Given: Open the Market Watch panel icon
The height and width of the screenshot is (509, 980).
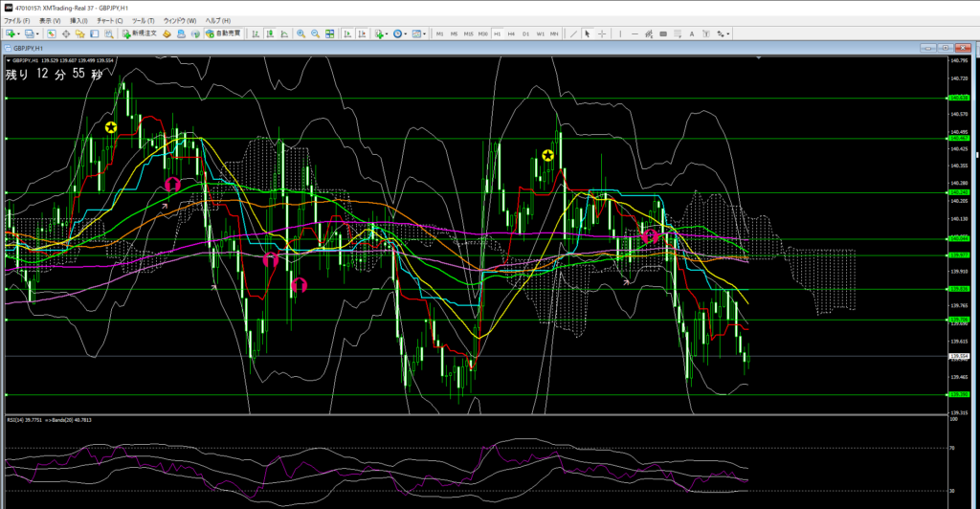Looking at the screenshot, I should tap(52, 33).
